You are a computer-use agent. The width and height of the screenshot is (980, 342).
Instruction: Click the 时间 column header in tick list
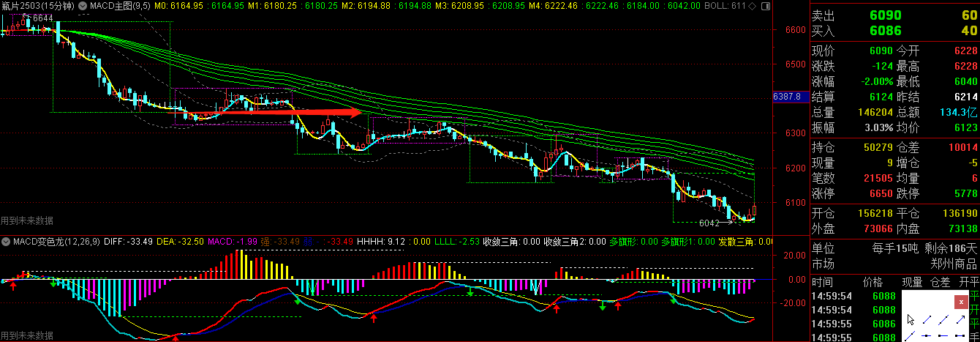(823, 282)
